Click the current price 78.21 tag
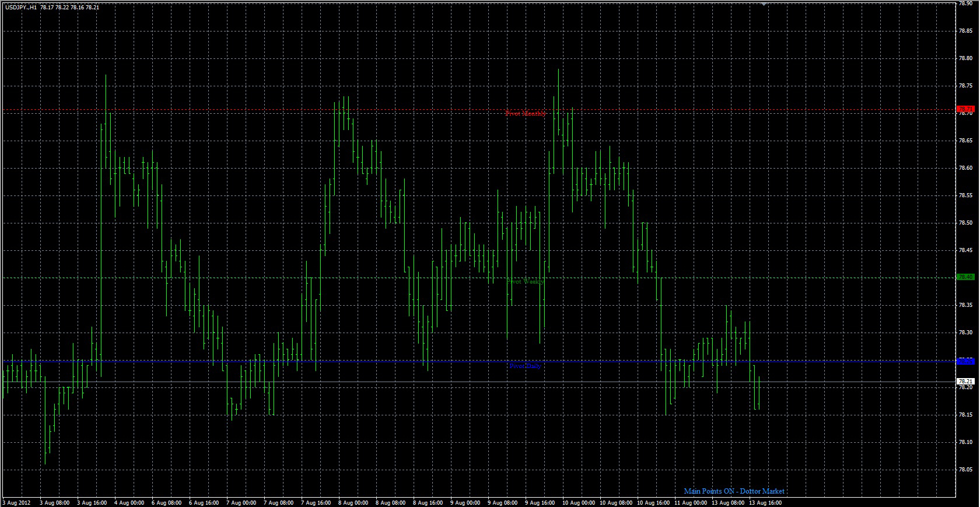The height and width of the screenshot is (507, 980). 965,382
